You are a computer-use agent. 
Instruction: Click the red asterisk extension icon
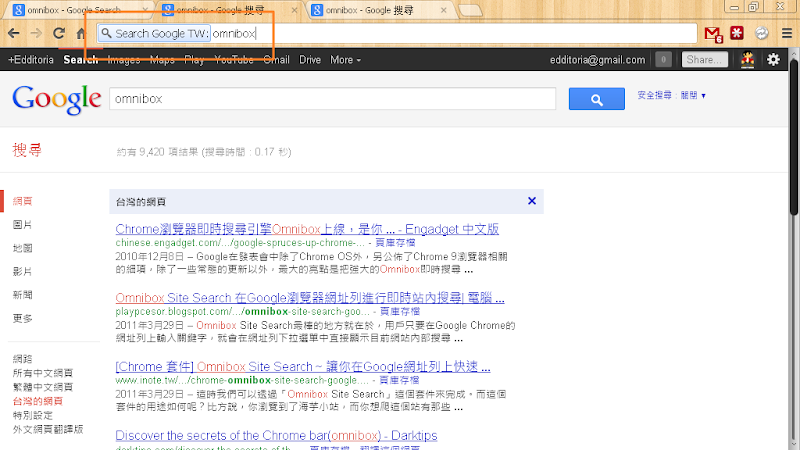[x=737, y=33]
